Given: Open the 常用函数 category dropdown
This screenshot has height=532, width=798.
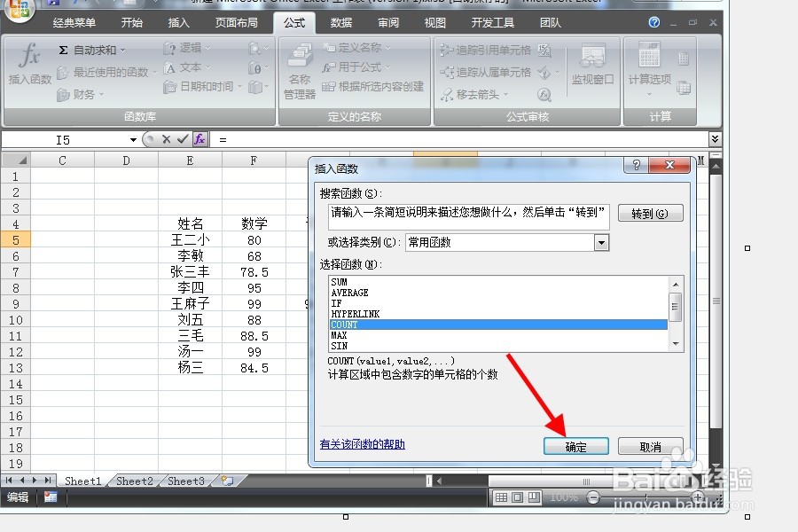Looking at the screenshot, I should click(603, 242).
